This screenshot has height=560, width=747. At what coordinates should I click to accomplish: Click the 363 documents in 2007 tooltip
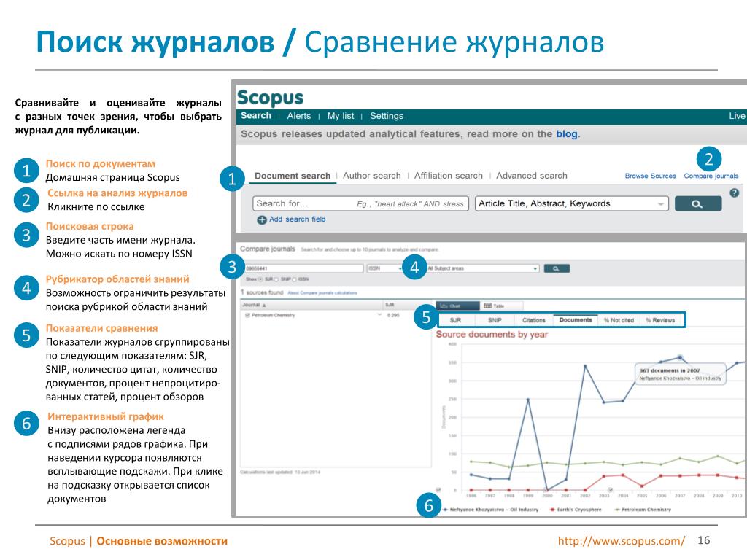681,374
